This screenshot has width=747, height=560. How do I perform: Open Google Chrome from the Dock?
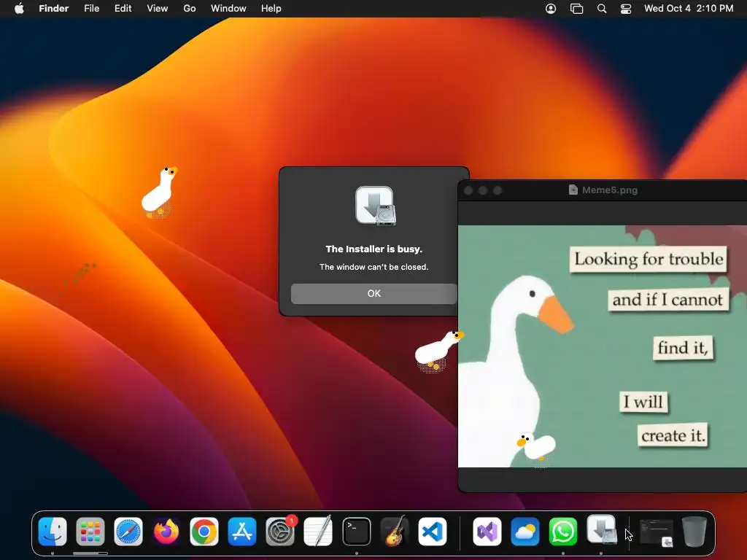coord(204,532)
